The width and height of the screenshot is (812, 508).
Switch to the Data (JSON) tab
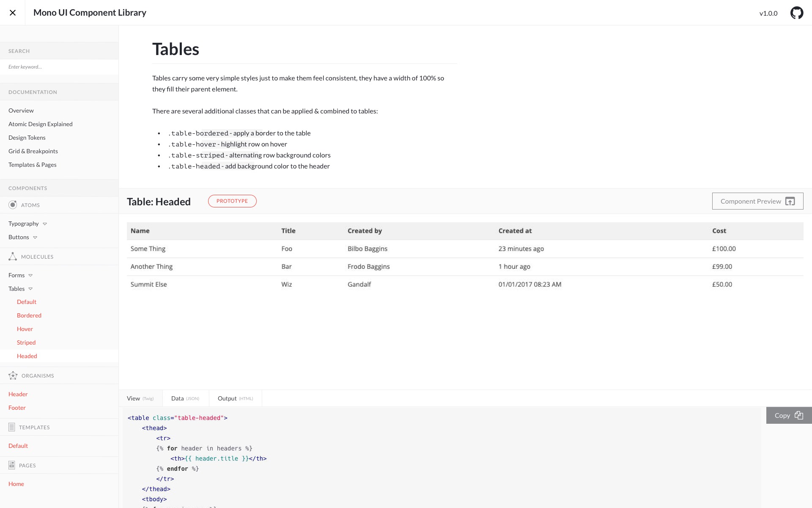(x=185, y=398)
